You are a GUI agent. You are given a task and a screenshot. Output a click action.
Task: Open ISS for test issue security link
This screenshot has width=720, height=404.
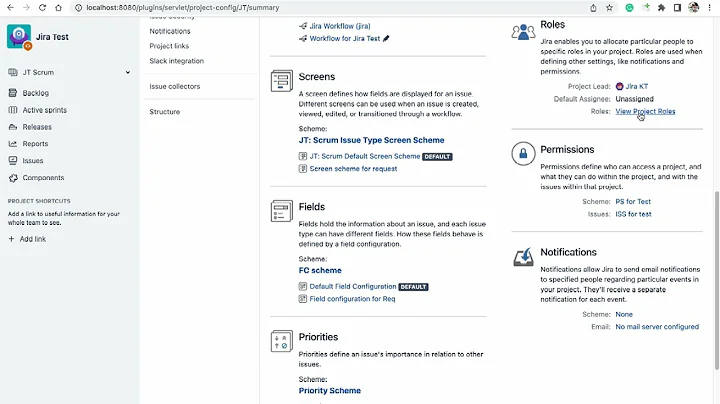[633, 214]
